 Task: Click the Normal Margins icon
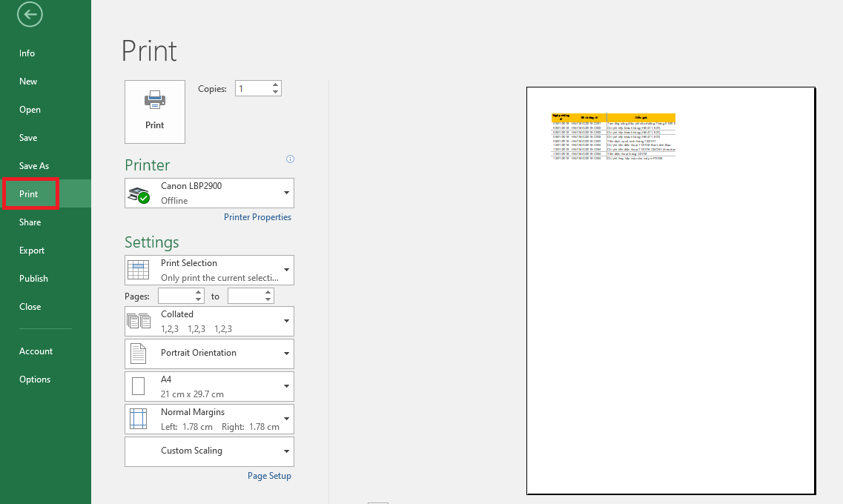pos(139,419)
